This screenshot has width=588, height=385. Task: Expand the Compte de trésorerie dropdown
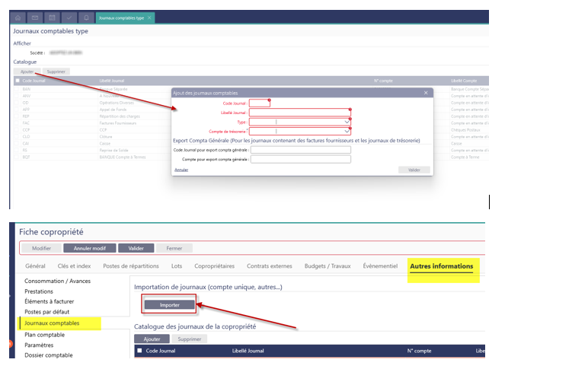[x=347, y=131]
